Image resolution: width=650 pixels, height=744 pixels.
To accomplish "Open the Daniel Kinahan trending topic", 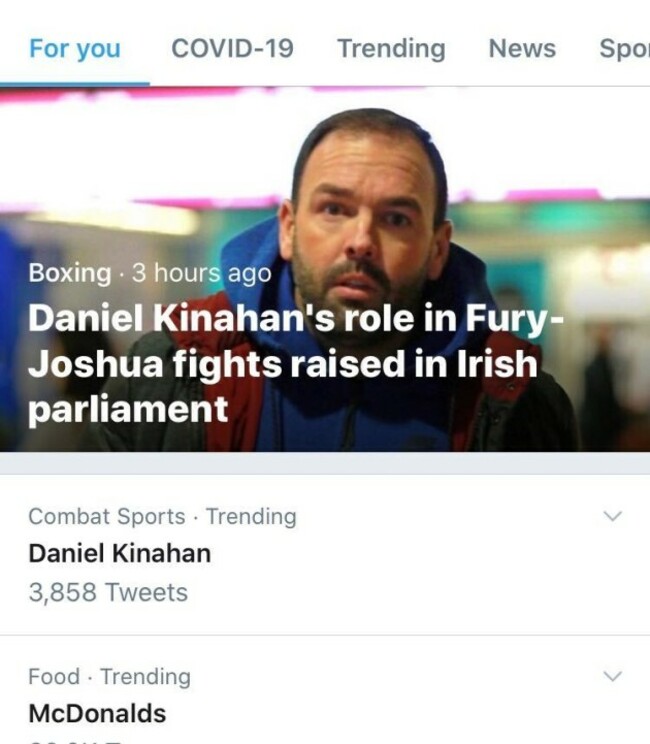I will click(119, 553).
